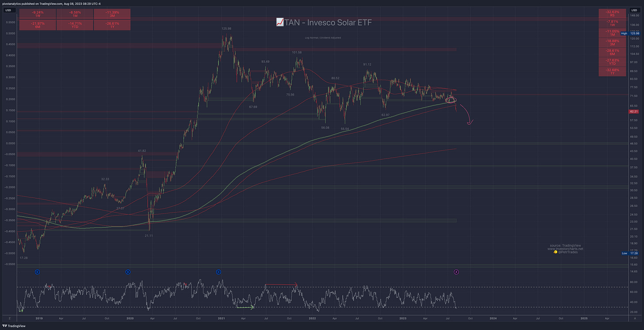This screenshot has height=330, width=644.
Task: Click the dividend marker near early 2019
Action: pos(37,272)
